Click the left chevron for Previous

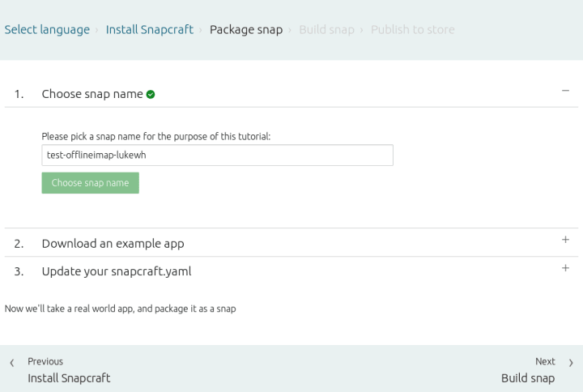tap(11, 363)
